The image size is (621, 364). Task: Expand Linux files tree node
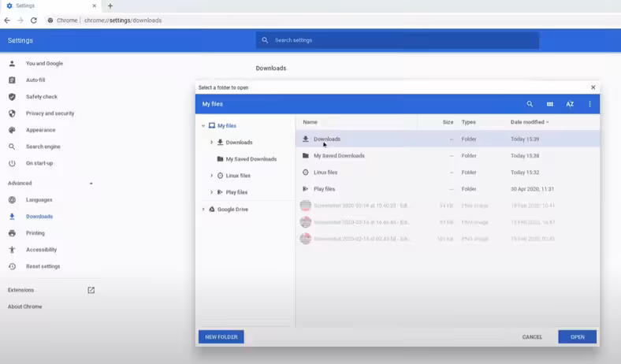(211, 176)
